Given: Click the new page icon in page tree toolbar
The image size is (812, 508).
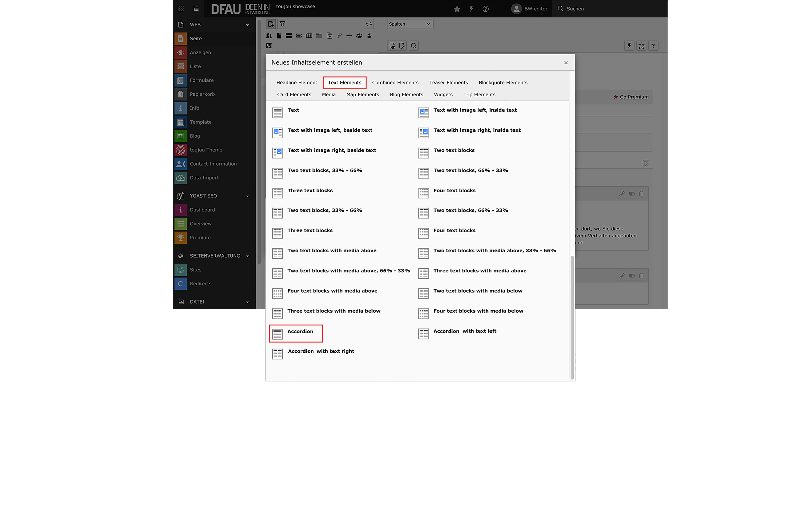Looking at the screenshot, I should click(271, 24).
